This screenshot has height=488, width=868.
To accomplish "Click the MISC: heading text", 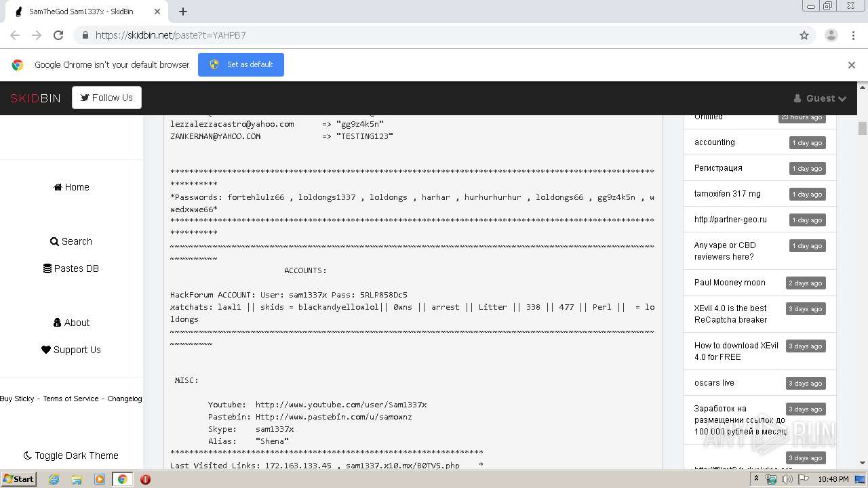I will (186, 380).
